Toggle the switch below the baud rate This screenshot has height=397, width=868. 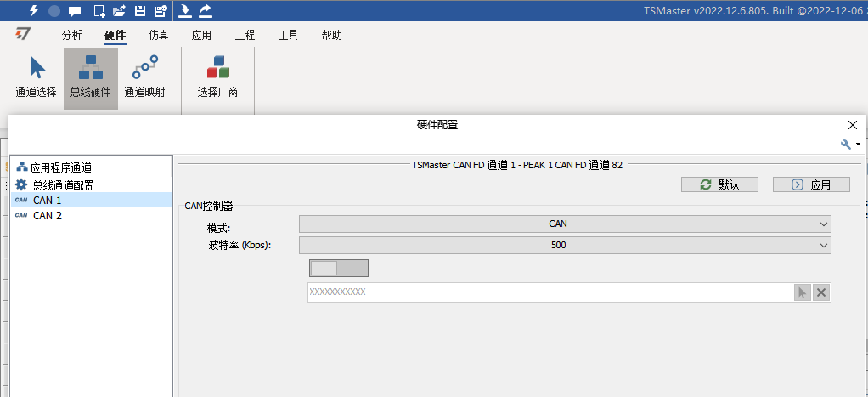(x=339, y=269)
